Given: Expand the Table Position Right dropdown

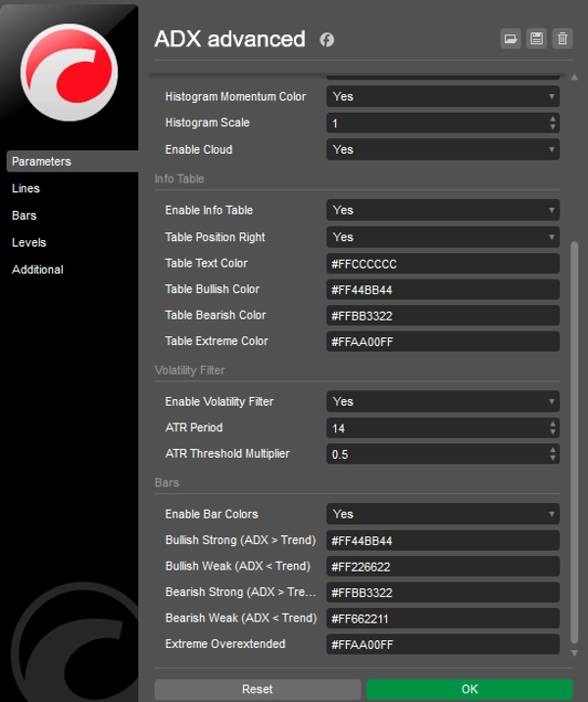Looking at the screenshot, I should coord(442,237).
